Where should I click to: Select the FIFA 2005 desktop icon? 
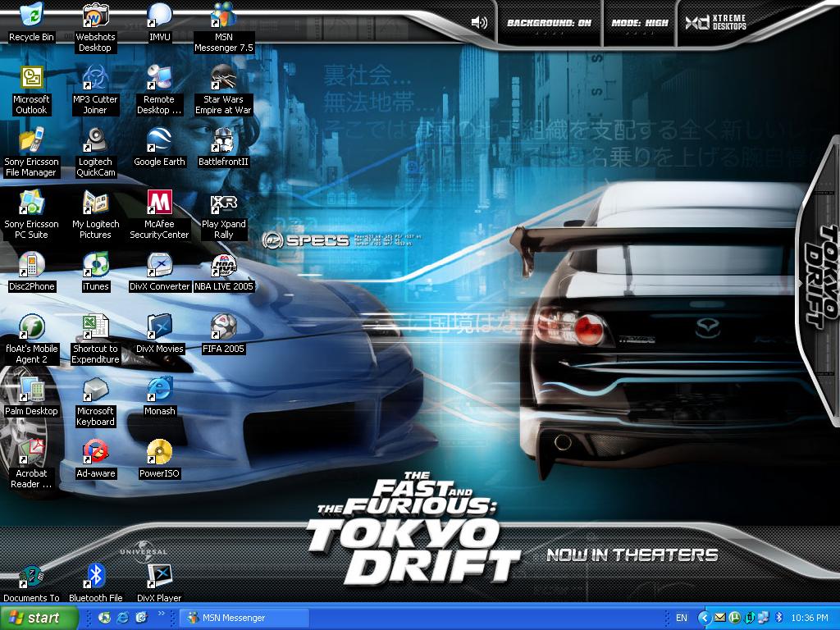click(223, 335)
